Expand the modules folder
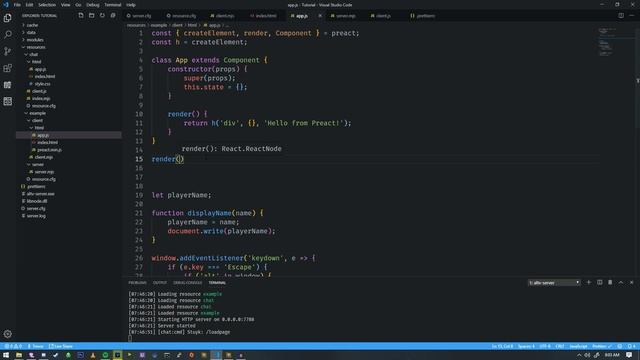Screen dimensions: 640x360 pos(35,40)
